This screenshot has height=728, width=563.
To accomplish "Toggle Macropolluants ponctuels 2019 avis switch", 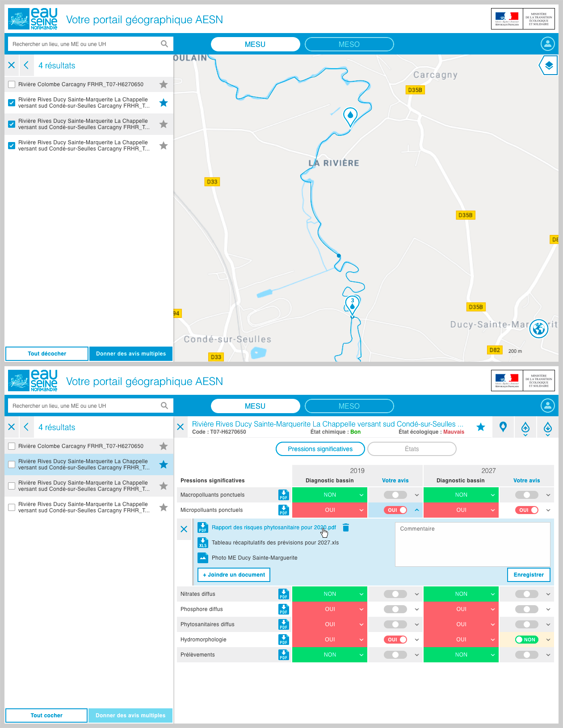I will pyautogui.click(x=395, y=495).
